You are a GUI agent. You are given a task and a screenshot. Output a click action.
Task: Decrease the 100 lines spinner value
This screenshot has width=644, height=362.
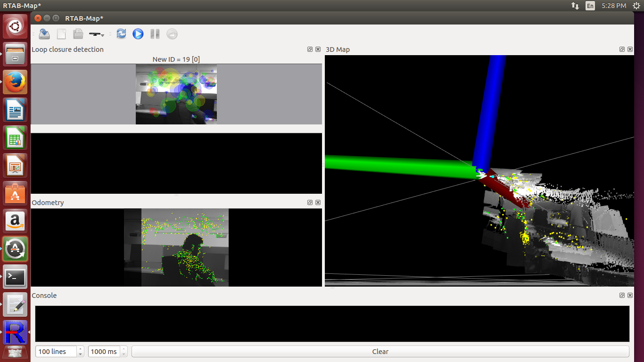tap(80, 354)
